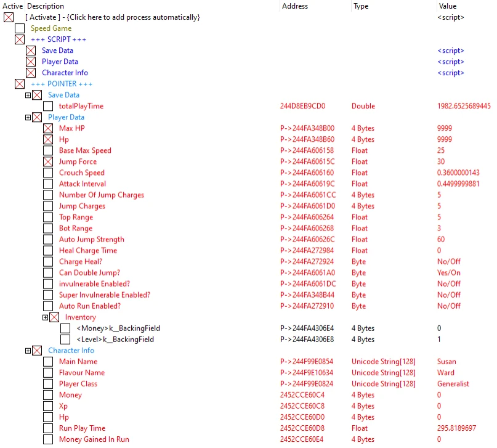The image size is (497, 448).
Task: Enable the Speed Game checkbox
Action: click(x=20, y=28)
